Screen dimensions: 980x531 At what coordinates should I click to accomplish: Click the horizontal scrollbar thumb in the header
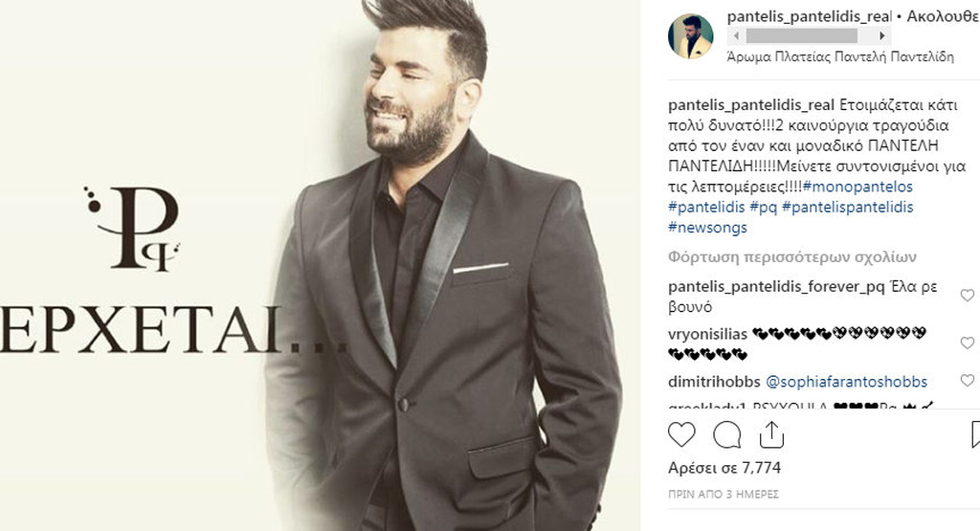(801, 35)
